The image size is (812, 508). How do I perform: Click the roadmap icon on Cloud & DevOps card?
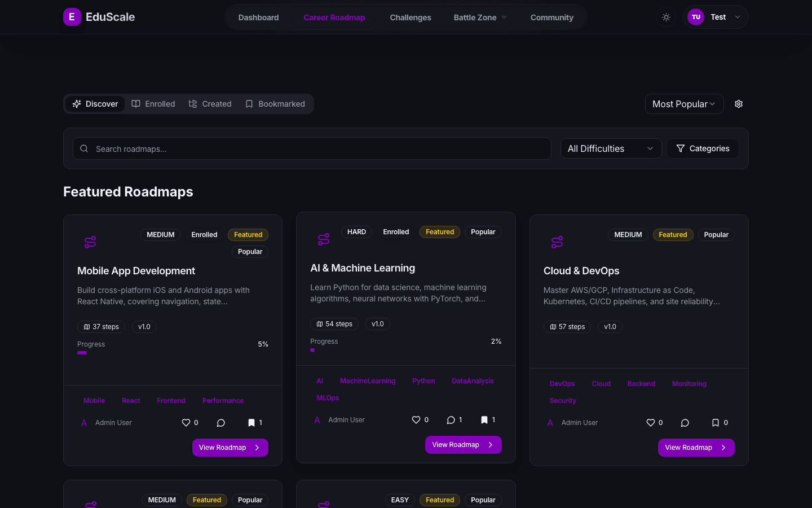557,242
